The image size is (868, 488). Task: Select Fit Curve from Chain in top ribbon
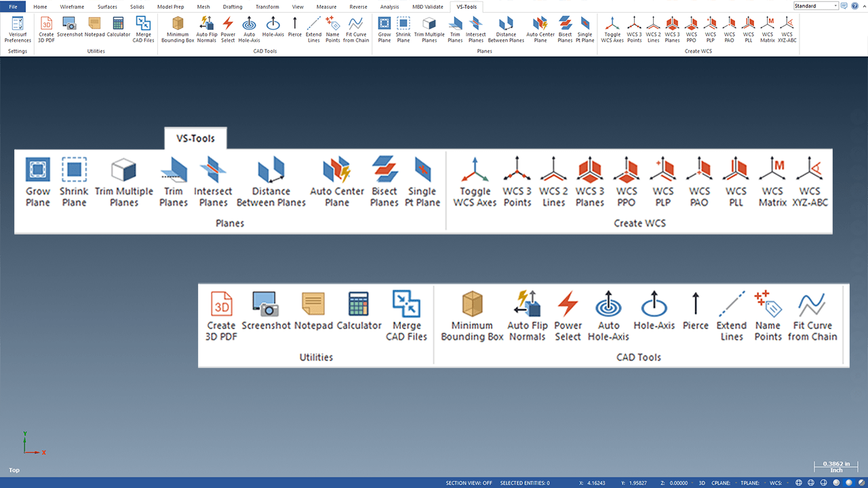coord(356,29)
